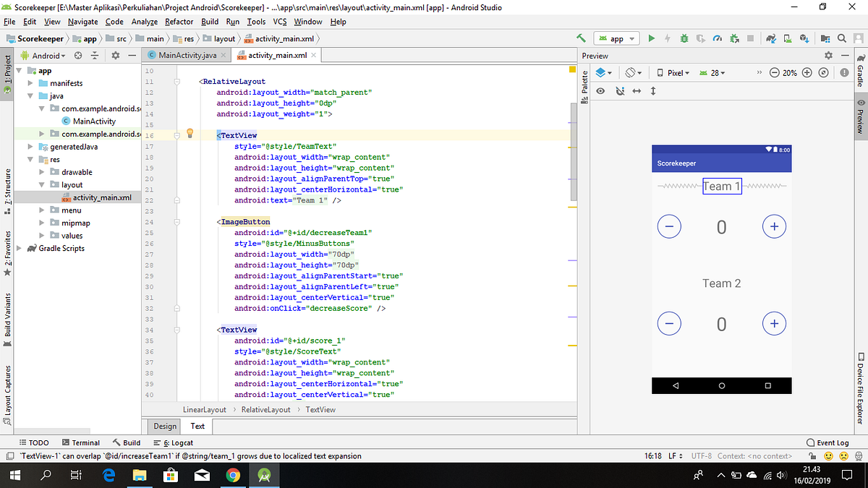Image resolution: width=868 pixels, height=488 pixels.
Task: Start debugging with the Debug bug icon
Action: [x=684, y=38]
